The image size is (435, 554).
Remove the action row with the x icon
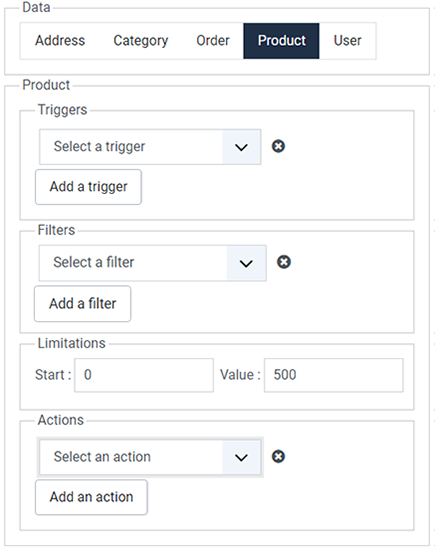click(278, 456)
